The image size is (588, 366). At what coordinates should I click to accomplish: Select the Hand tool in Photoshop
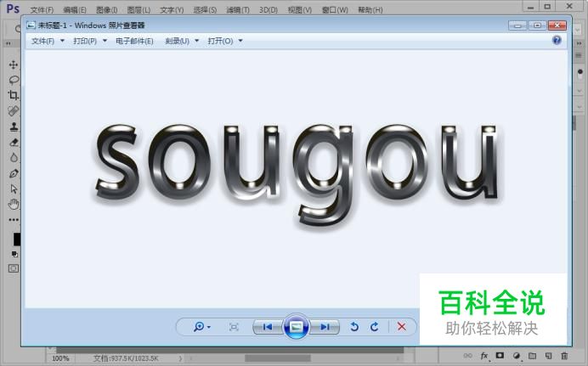[x=14, y=205]
